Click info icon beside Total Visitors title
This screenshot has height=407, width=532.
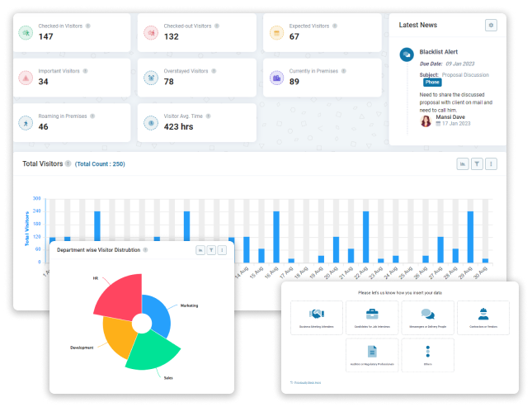pyautogui.click(x=68, y=164)
